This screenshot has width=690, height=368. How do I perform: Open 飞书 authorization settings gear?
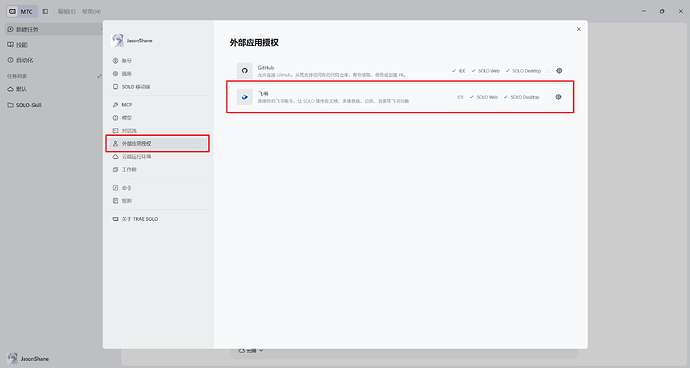[x=558, y=97]
